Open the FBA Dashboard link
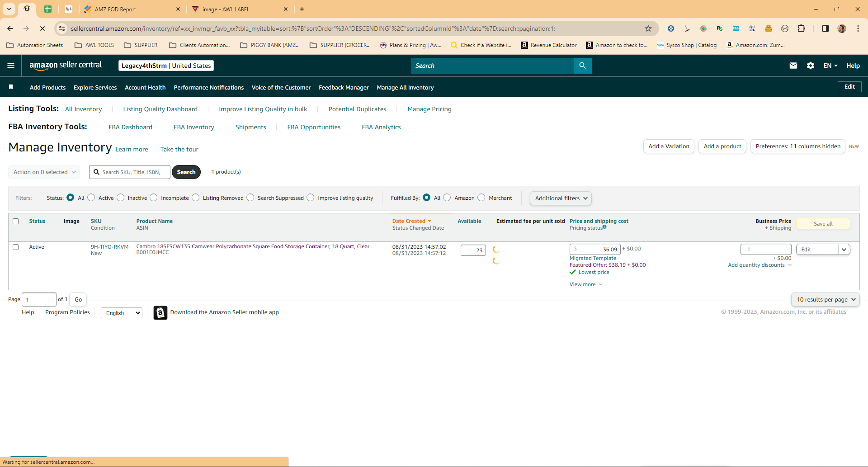This screenshot has width=868, height=467. tap(130, 127)
